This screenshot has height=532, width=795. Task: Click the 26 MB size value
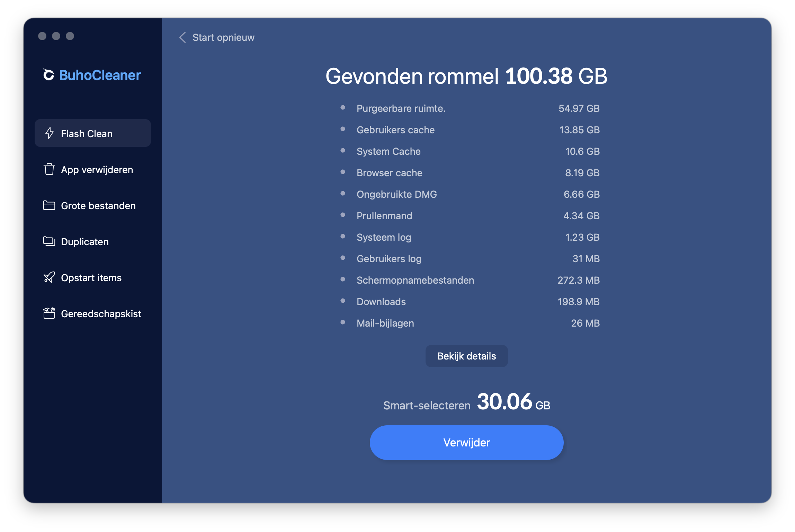[x=585, y=323]
